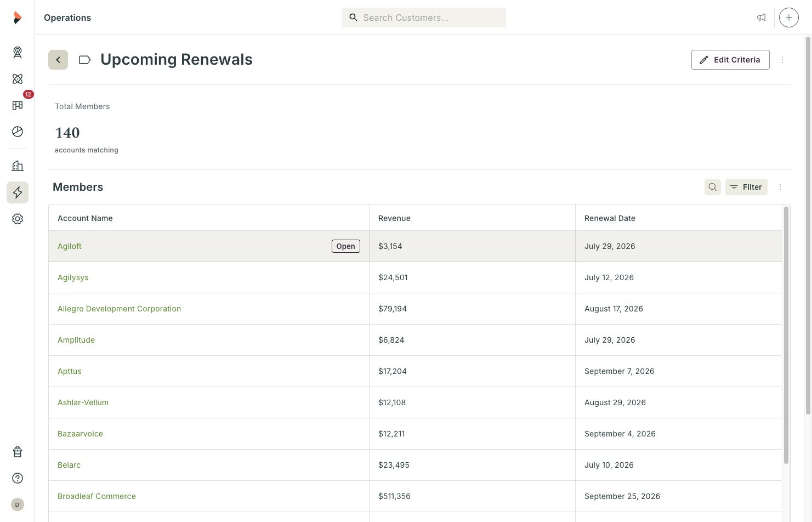
Task: Click the Operations header title
Action: [x=67, y=18]
